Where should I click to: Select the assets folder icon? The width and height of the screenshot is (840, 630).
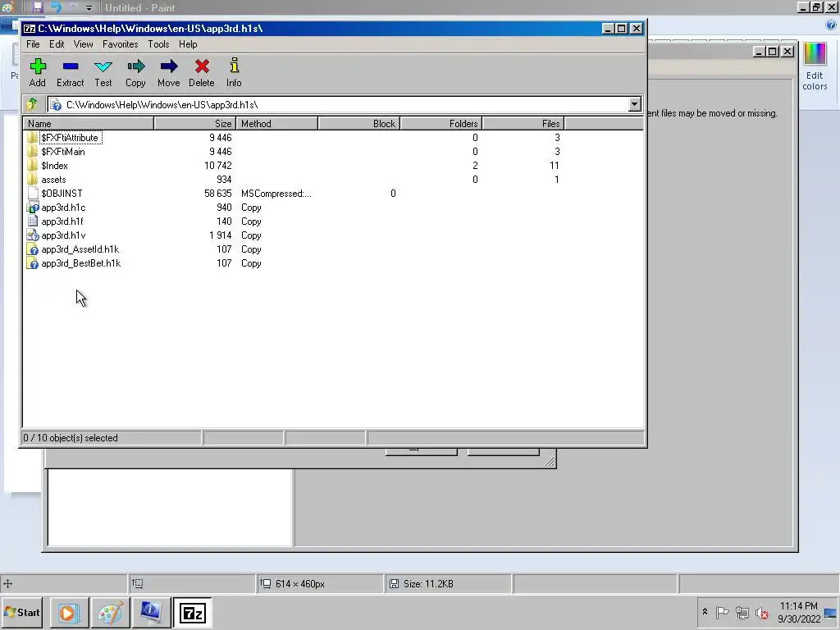(33, 180)
